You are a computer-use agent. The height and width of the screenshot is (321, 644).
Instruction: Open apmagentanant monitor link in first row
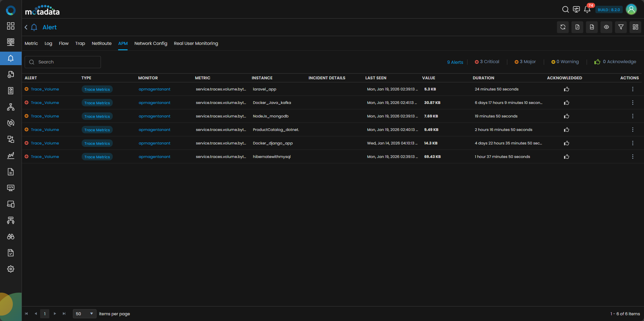(x=154, y=89)
